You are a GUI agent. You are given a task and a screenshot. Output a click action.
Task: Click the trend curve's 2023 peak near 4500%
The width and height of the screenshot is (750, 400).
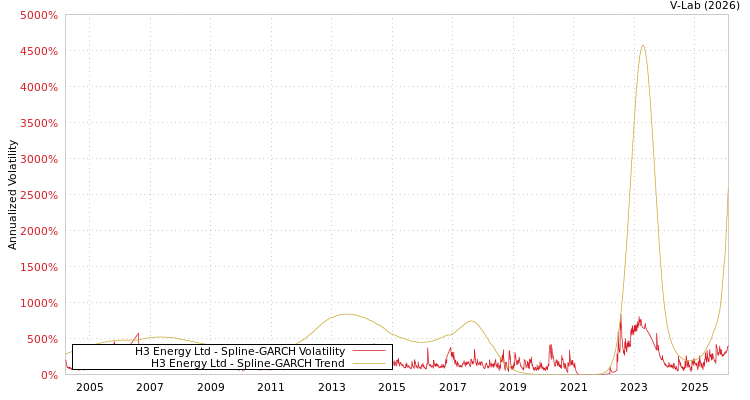point(642,46)
